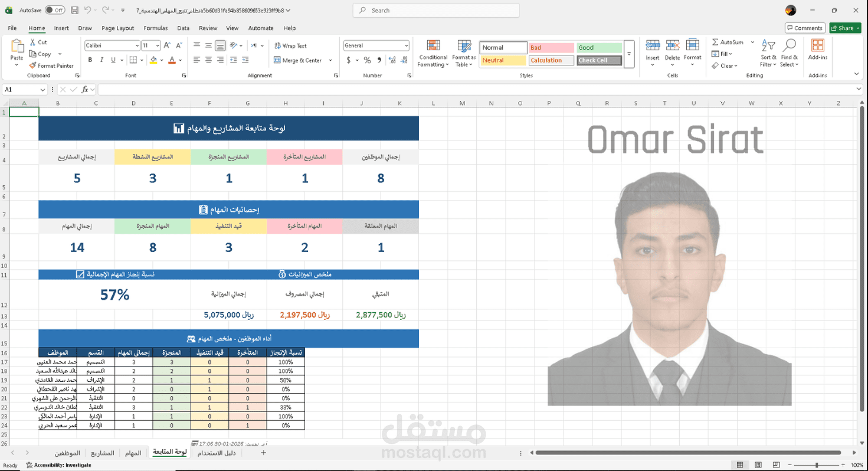Switch to the Insert tab
868x471 pixels.
(61, 28)
